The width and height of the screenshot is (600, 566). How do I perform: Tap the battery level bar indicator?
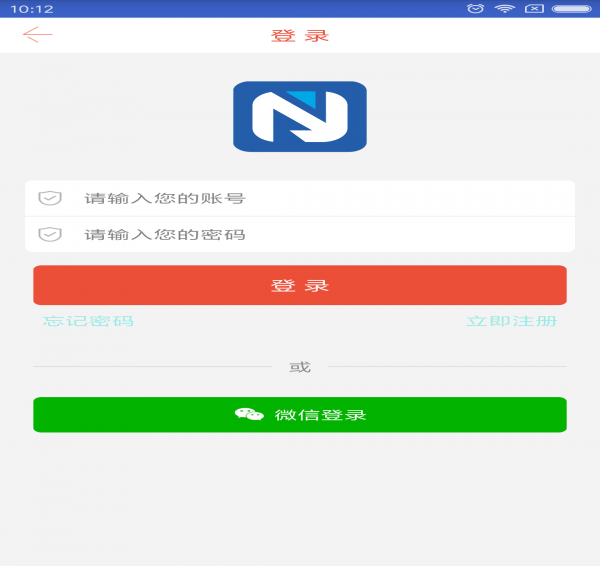pos(572,9)
